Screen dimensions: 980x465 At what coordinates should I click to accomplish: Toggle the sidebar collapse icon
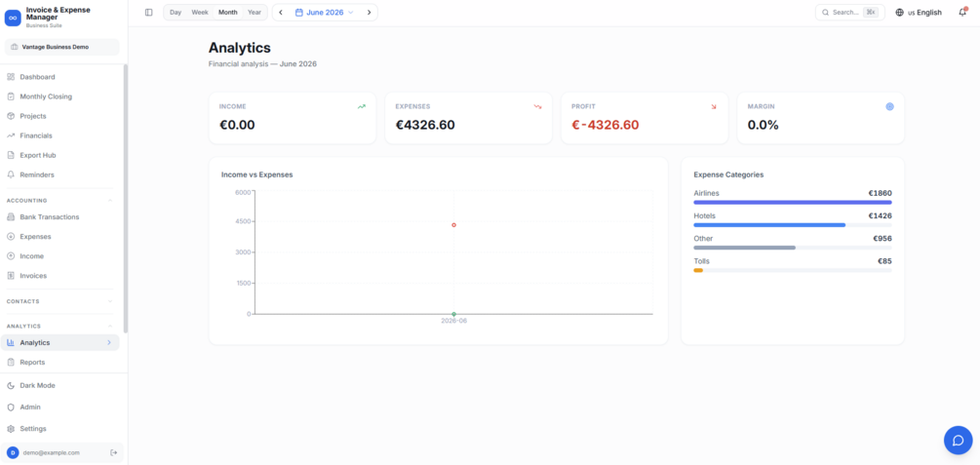pos(149,13)
